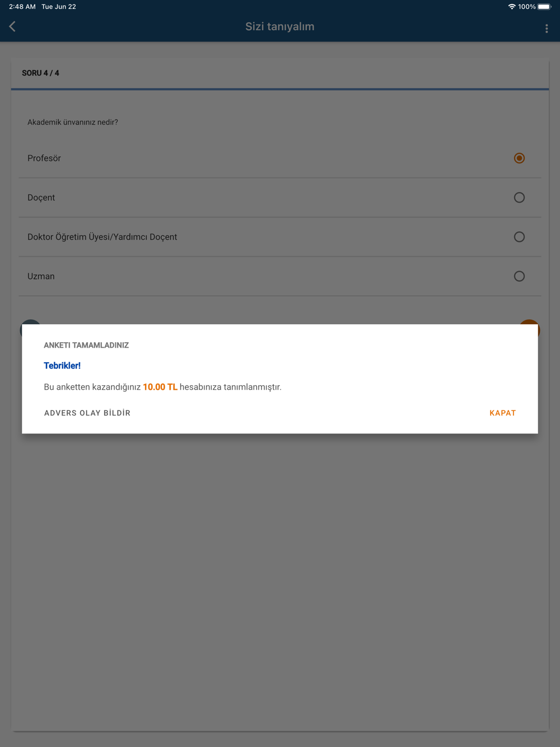
Task: Tap the back arrow in header
Action: [12, 26]
